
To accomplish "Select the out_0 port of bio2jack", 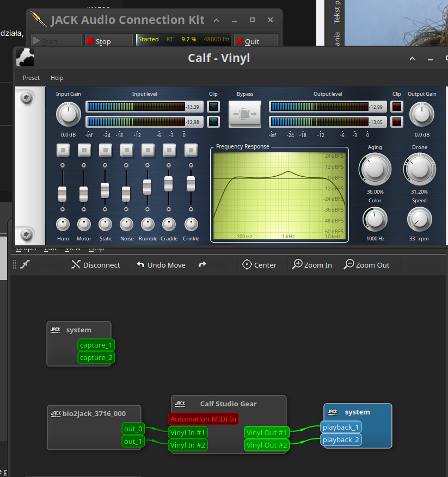I will pyautogui.click(x=133, y=429).
